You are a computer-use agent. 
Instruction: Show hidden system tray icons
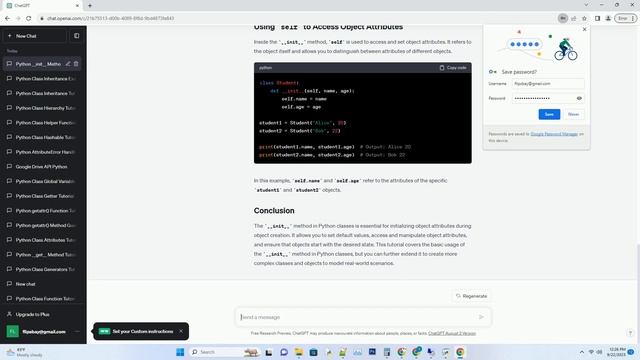tap(582, 352)
